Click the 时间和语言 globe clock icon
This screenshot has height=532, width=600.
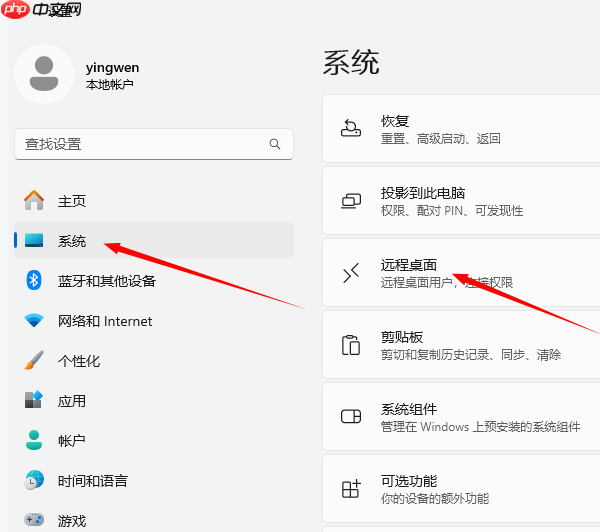[x=34, y=480]
